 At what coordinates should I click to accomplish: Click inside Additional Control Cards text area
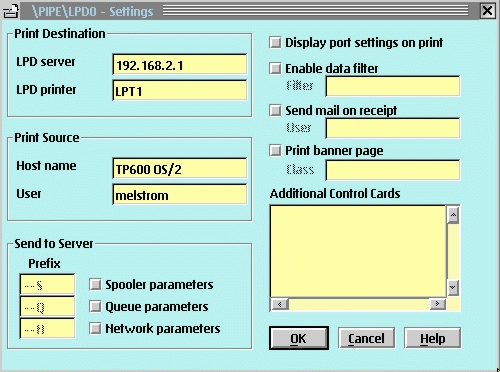point(358,251)
